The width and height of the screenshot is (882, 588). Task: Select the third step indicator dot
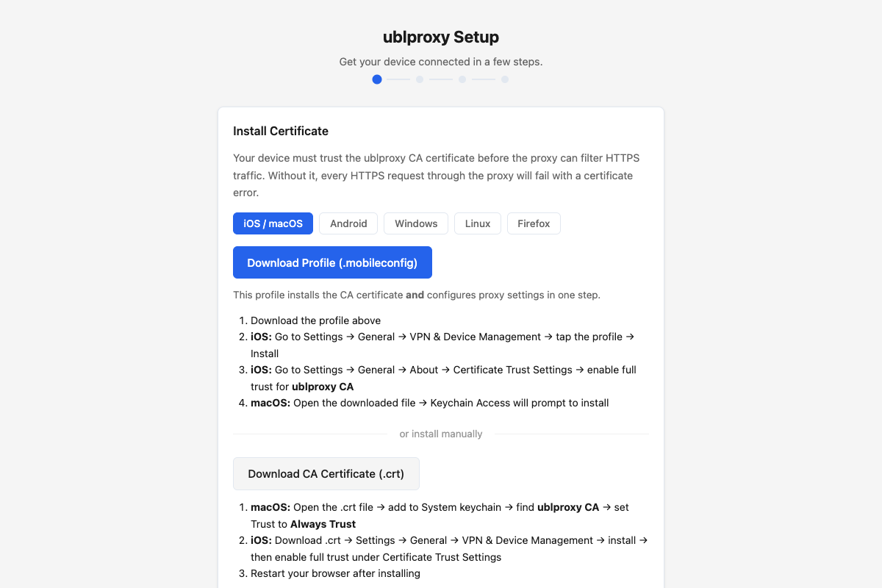462,79
